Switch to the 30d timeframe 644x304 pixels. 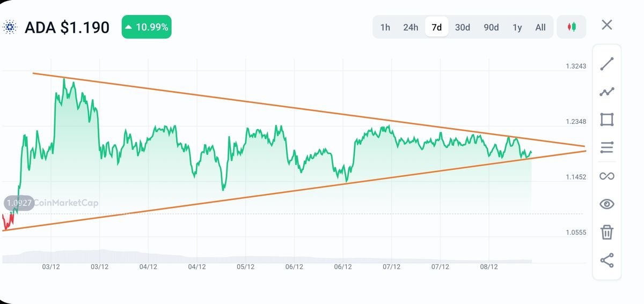point(463,27)
